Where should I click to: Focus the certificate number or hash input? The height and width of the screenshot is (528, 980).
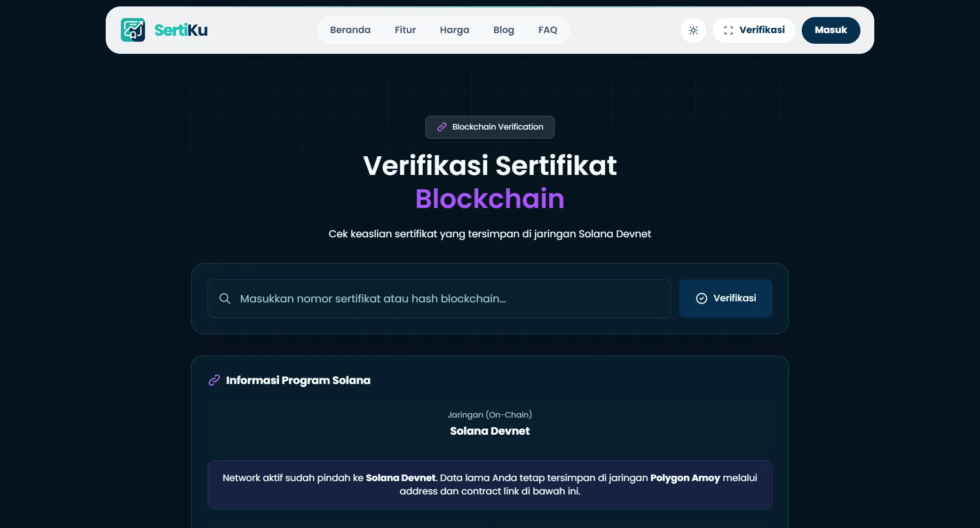[x=439, y=299]
